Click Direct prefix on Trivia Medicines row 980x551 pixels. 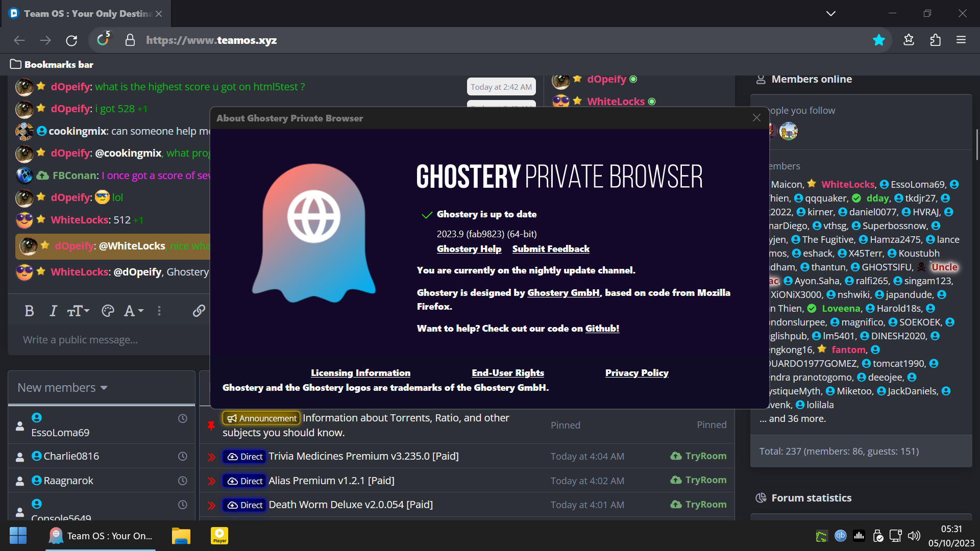pos(244,457)
